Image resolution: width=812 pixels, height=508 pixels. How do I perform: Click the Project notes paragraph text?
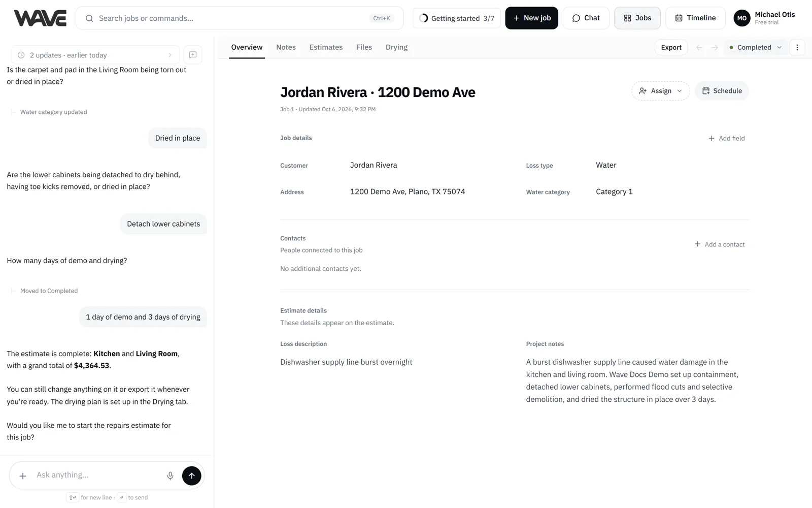click(x=632, y=380)
